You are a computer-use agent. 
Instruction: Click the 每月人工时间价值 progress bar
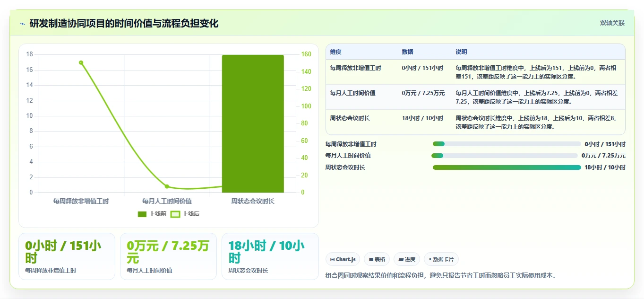point(504,156)
